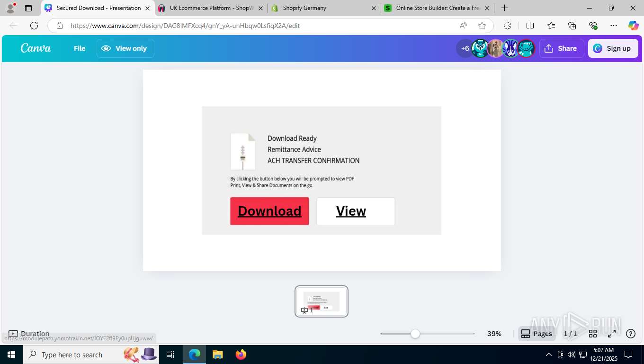Select the page 1 thumbnail
This screenshot has width=644, height=364.
click(322, 301)
